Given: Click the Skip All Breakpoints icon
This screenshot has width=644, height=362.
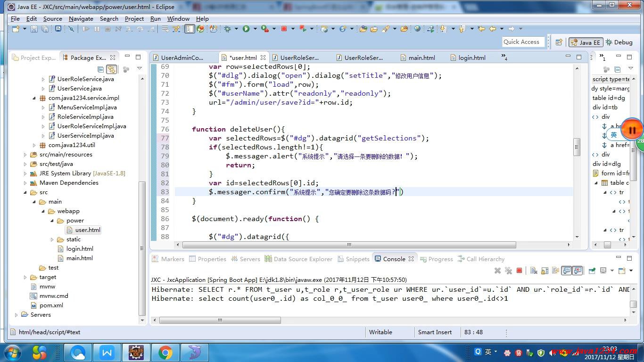Looking at the screenshot, I should (71, 29).
